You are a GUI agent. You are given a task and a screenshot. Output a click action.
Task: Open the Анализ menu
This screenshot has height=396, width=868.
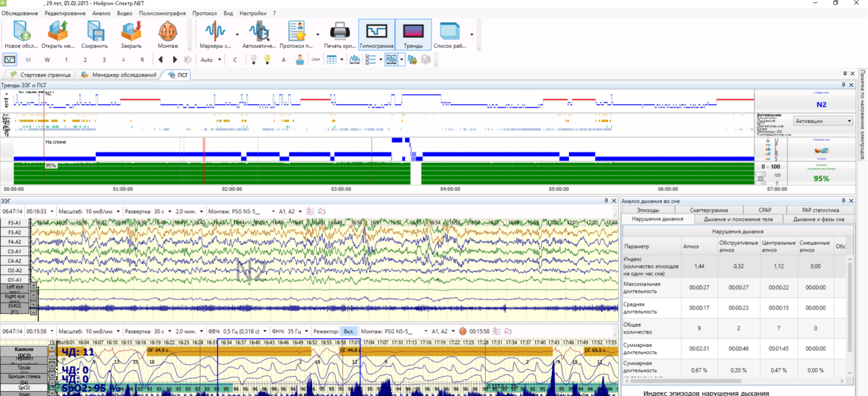click(x=101, y=13)
